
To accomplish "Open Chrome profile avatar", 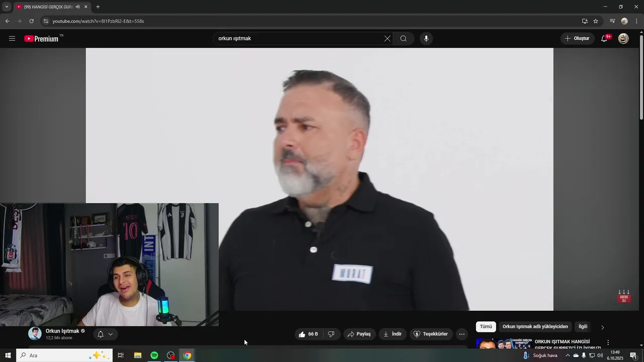I will [624, 21].
